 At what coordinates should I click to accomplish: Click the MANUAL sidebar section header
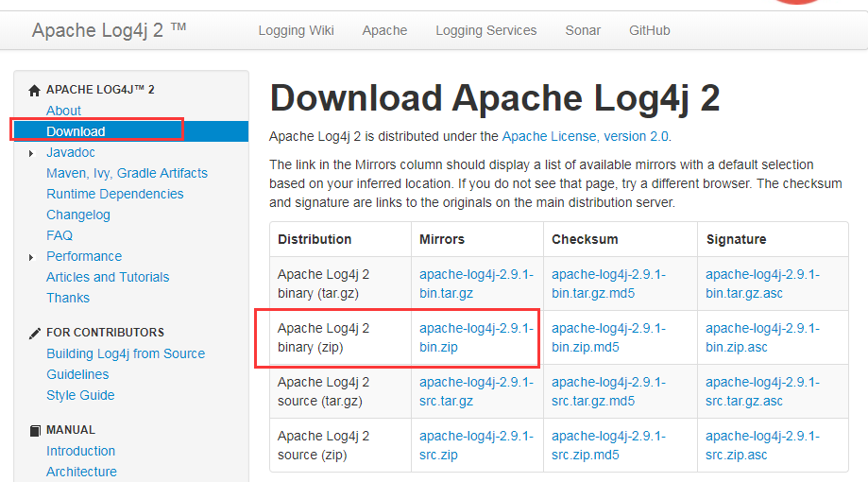point(71,430)
